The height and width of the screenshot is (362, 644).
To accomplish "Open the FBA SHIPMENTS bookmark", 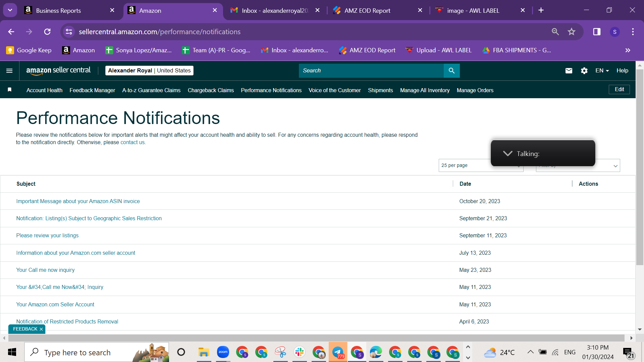I will pos(517,50).
